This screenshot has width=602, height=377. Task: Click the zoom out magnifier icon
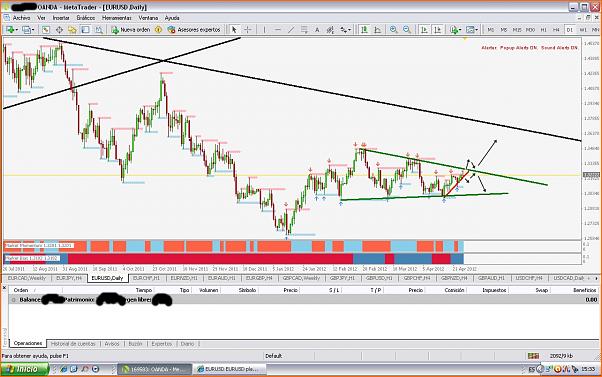coord(407,30)
